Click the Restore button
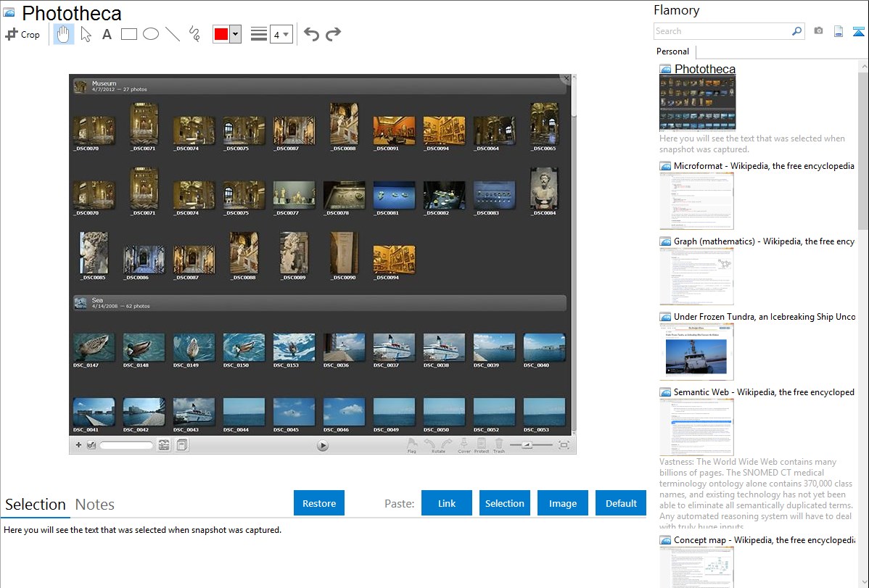 [x=319, y=503]
